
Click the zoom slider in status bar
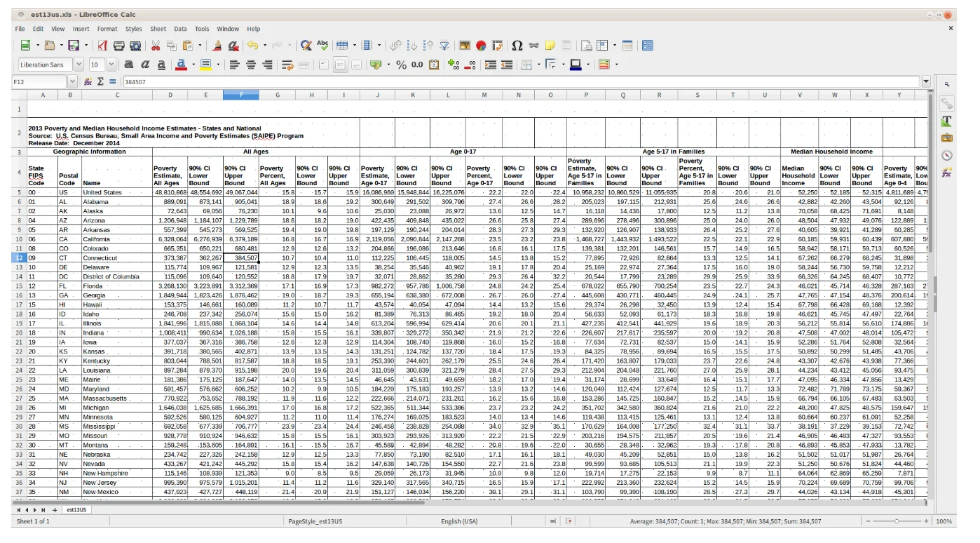click(x=896, y=521)
